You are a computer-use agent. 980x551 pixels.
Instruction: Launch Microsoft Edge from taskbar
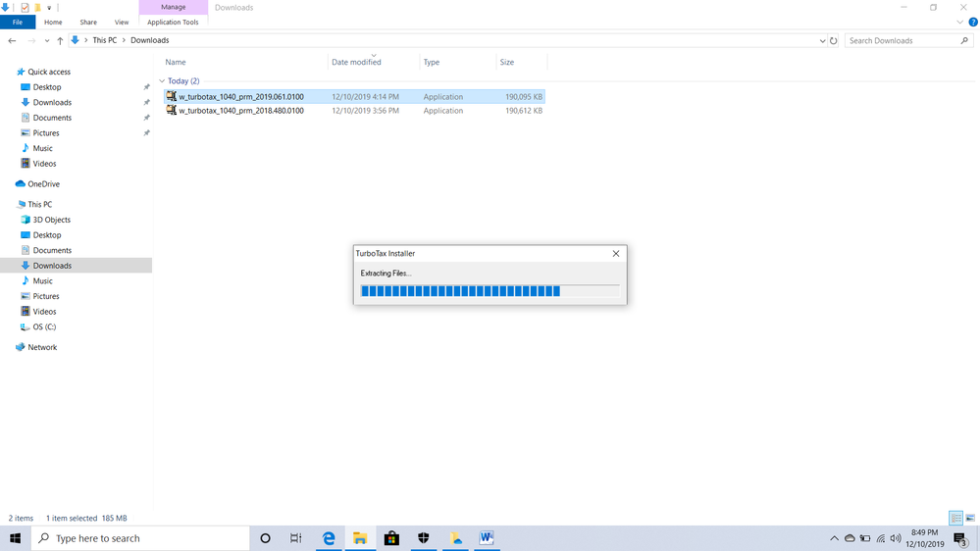coord(328,538)
